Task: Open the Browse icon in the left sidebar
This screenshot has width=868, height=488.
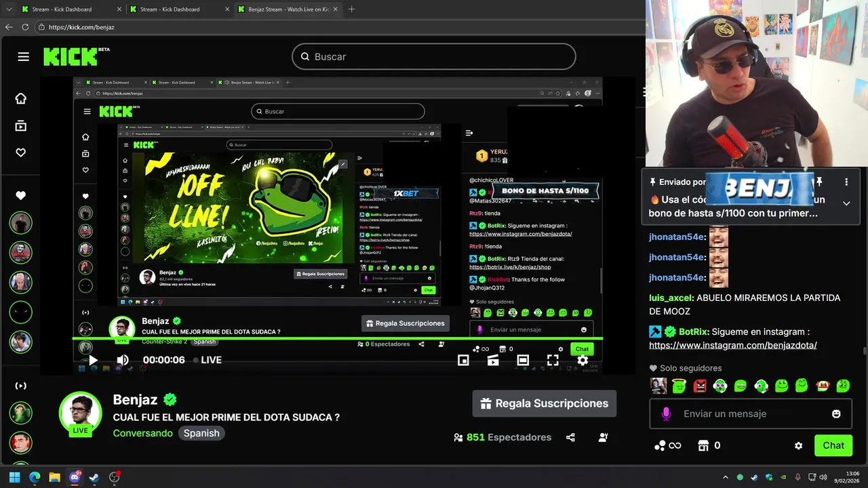Action: 21,126
